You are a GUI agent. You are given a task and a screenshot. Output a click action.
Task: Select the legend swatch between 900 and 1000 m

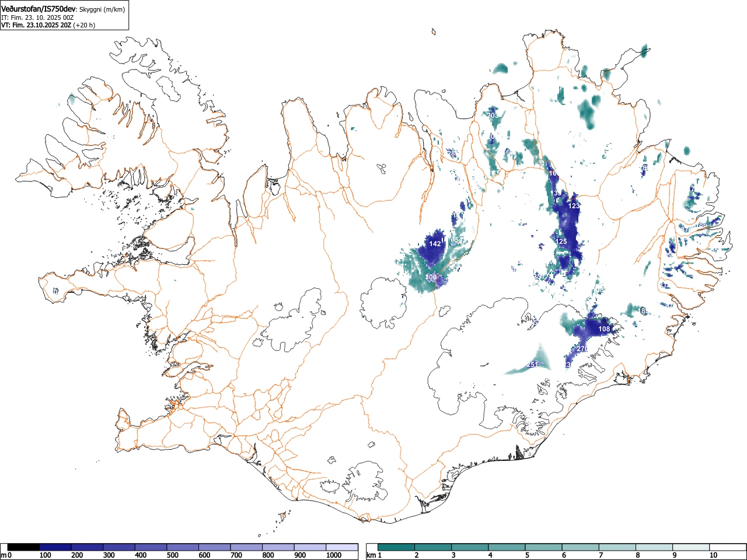310,547
